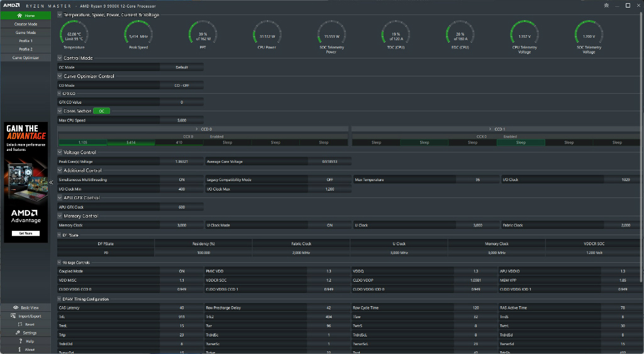Collapse the Curve Optimizer Control section
The image size is (644, 354).
[60, 76]
